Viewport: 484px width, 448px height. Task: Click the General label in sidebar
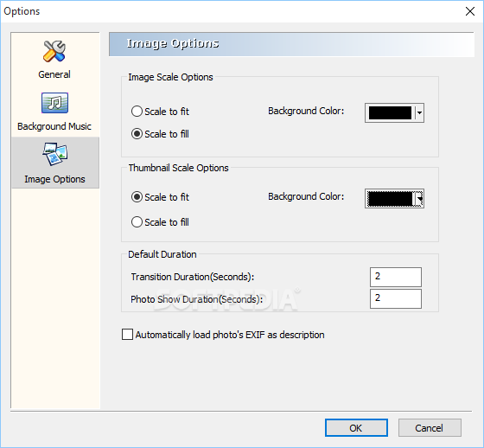54,74
